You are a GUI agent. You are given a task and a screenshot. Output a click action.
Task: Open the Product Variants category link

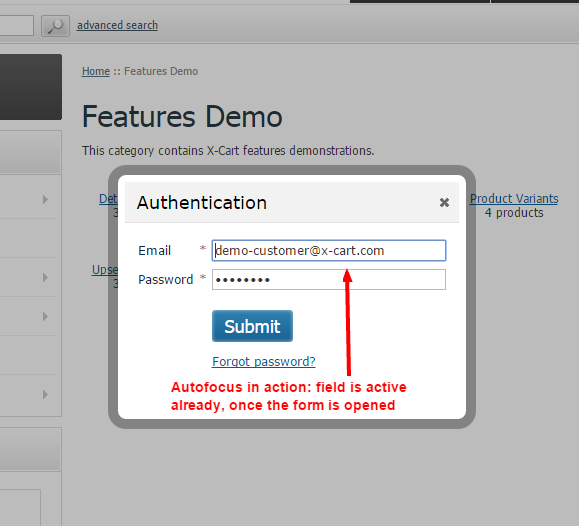[514, 199]
